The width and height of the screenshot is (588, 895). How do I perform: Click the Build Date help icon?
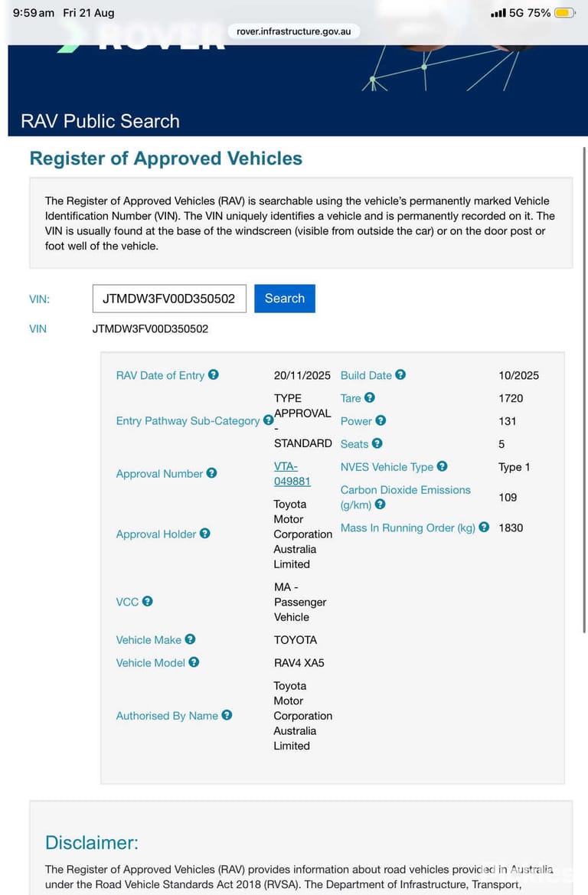tap(400, 374)
